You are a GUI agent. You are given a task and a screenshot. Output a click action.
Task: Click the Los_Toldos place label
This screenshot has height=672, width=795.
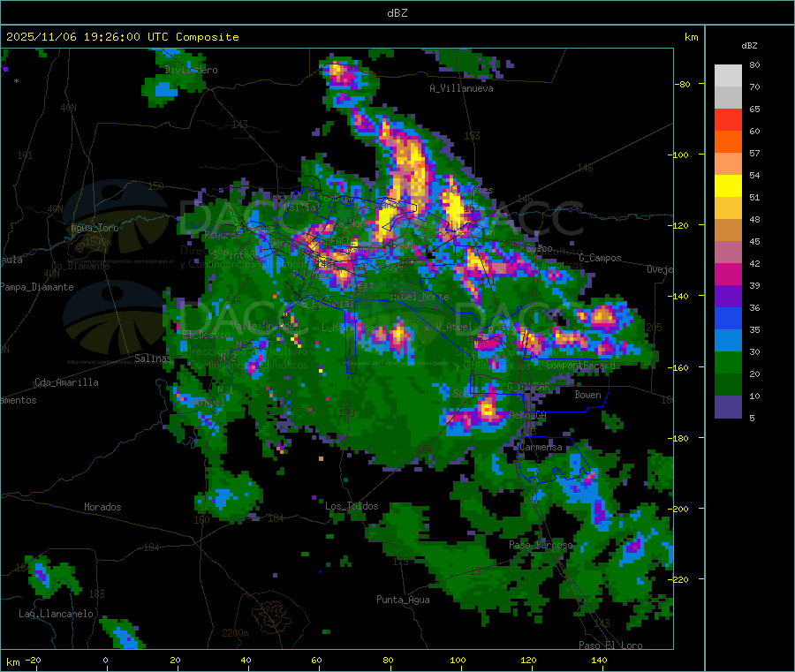click(x=352, y=506)
